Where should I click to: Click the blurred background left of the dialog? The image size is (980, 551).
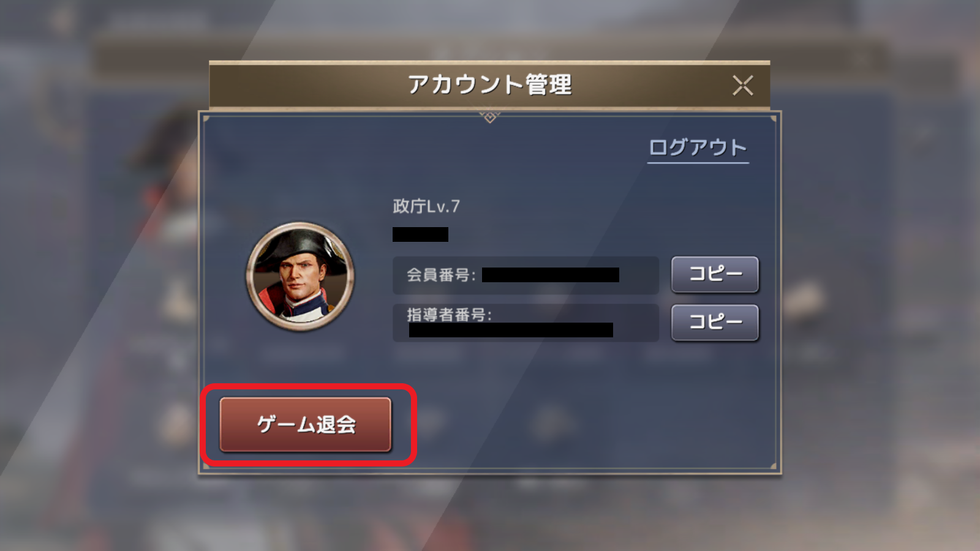(x=98, y=275)
